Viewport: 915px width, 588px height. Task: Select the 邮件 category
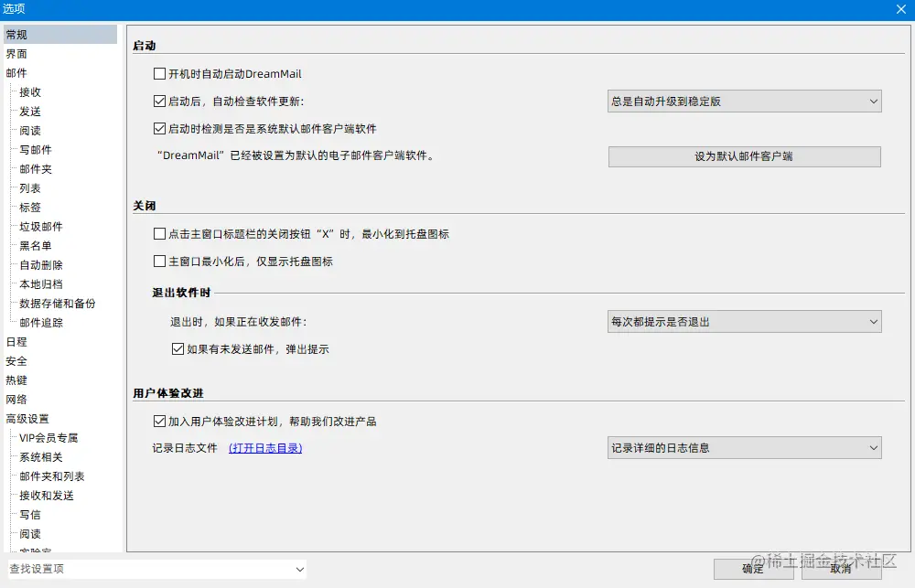[x=16, y=73]
